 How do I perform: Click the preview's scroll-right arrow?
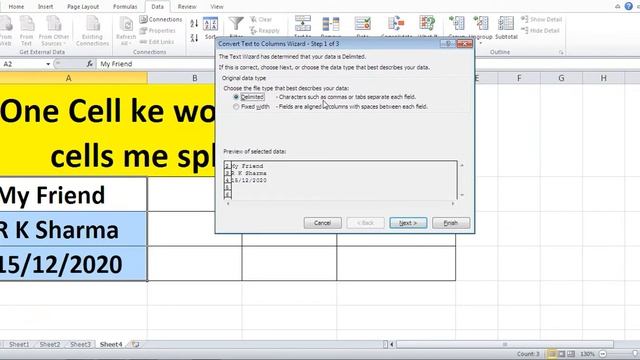coord(453,203)
